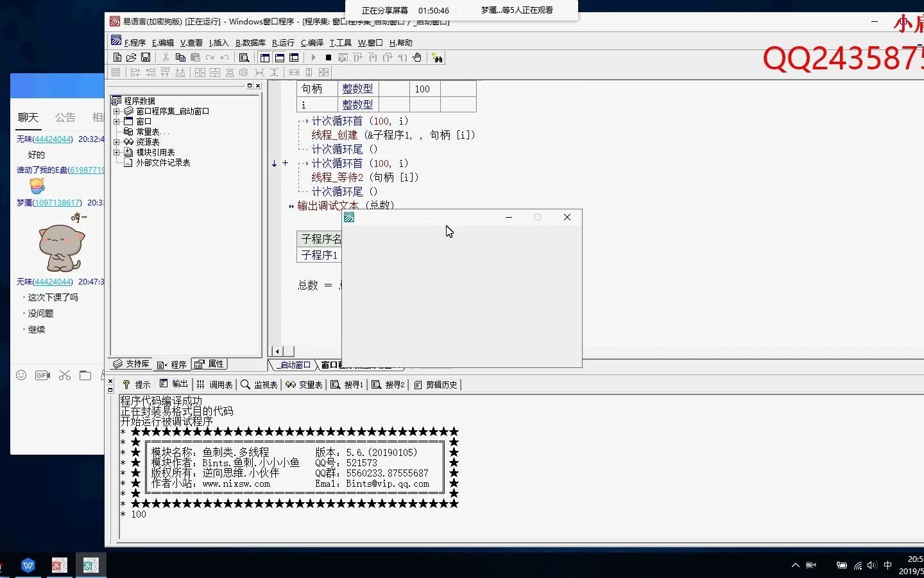The width and height of the screenshot is (924, 578).
Task: Click the Run play arrow icon
Action: [314, 58]
